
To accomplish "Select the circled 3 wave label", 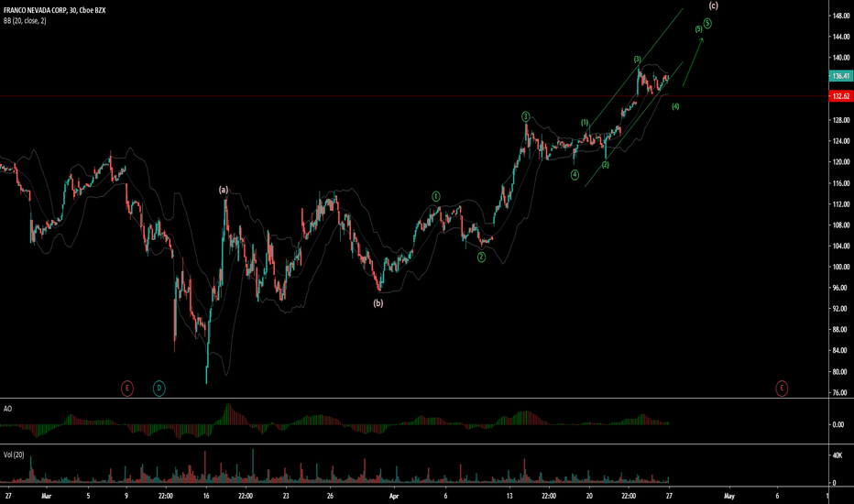I will click(526, 116).
